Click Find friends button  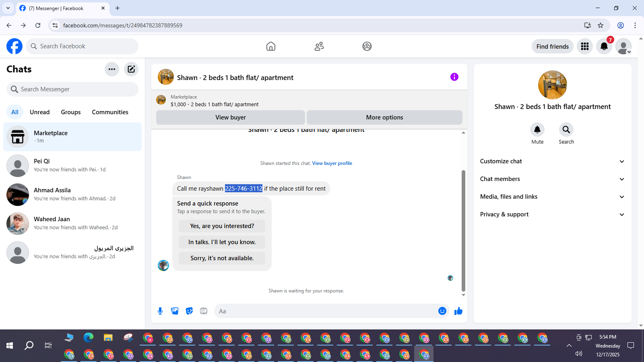point(553,46)
